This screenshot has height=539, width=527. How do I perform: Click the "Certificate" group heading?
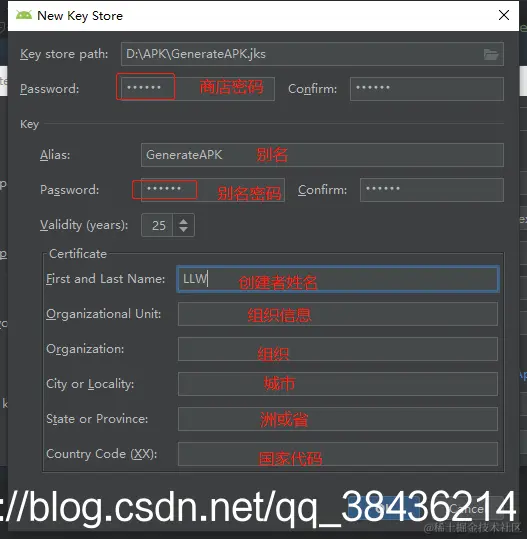pos(78,254)
